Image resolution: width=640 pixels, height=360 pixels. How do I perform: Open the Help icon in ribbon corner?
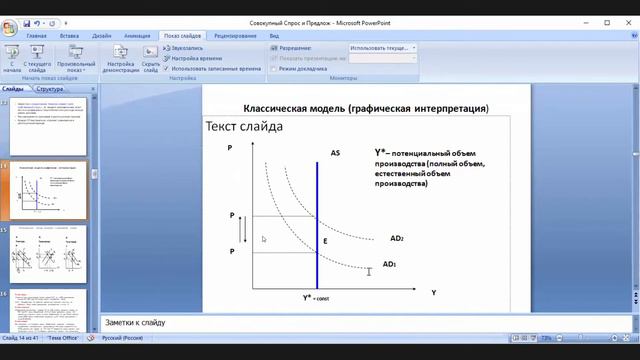(x=635, y=36)
